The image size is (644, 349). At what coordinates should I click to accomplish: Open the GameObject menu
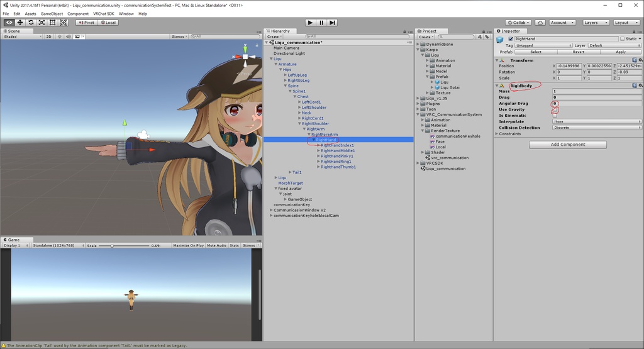pos(52,14)
